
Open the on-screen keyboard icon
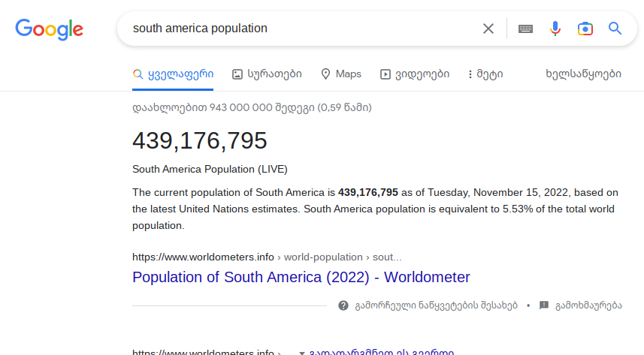525,29
